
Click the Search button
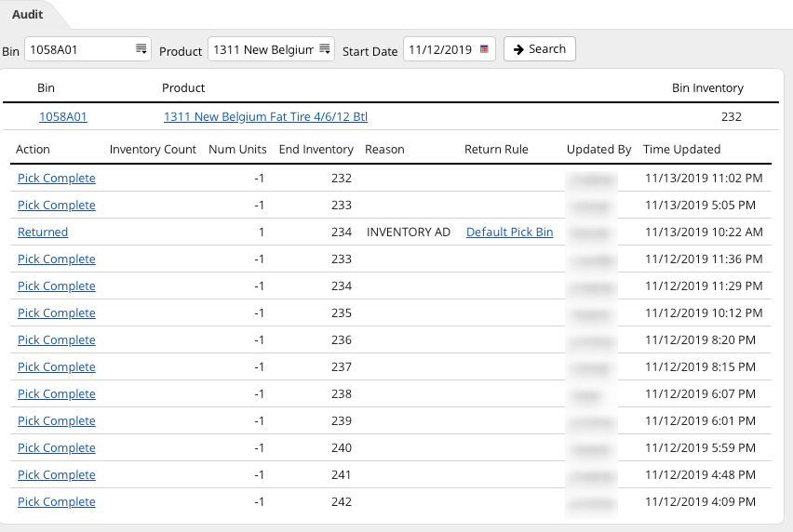(540, 49)
